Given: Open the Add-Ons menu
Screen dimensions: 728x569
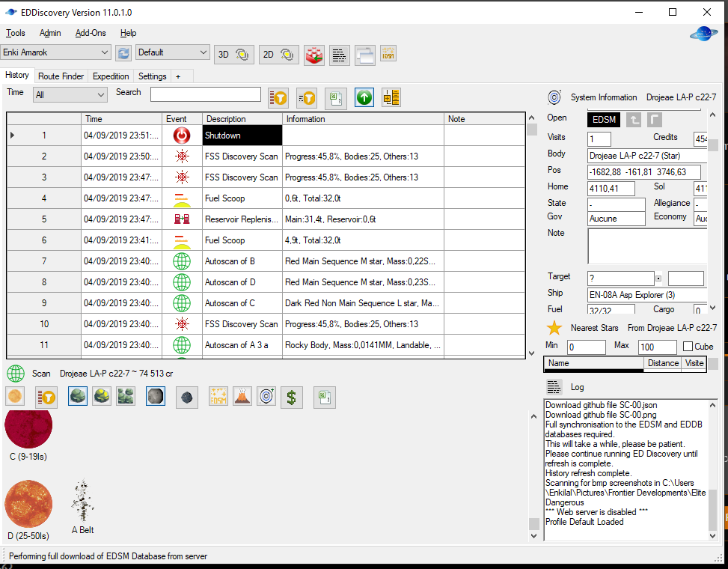Looking at the screenshot, I should 91,33.
